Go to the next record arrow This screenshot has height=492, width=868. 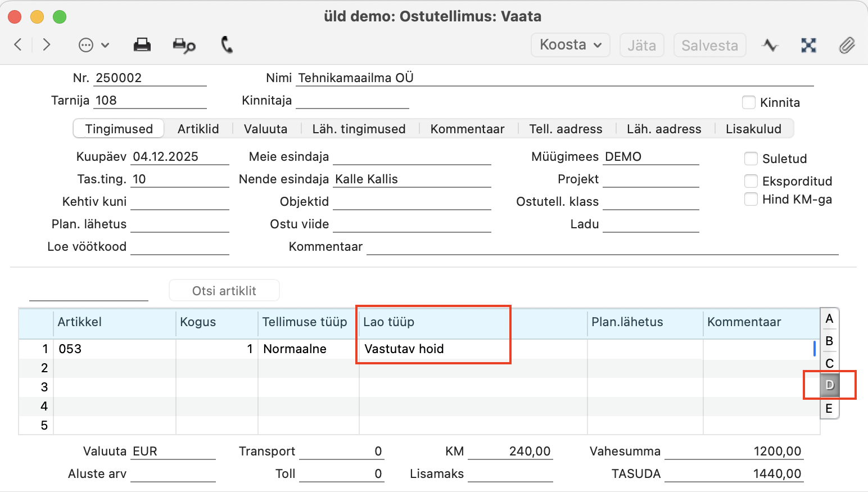pyautogui.click(x=47, y=45)
